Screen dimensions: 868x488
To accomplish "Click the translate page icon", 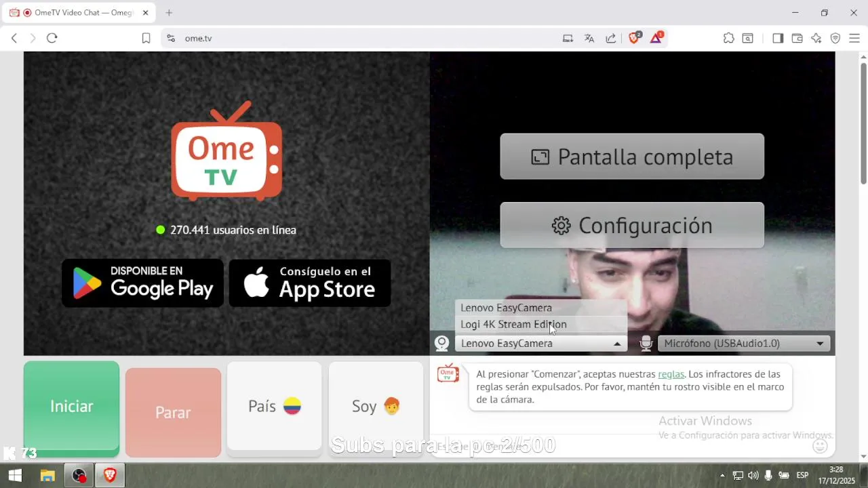I will (589, 39).
